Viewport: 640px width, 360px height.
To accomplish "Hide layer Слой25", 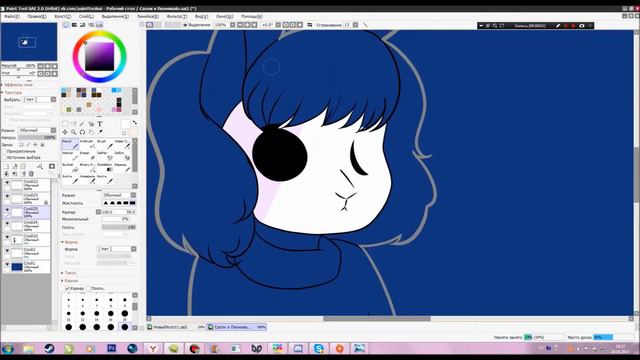I will tap(7, 210).
